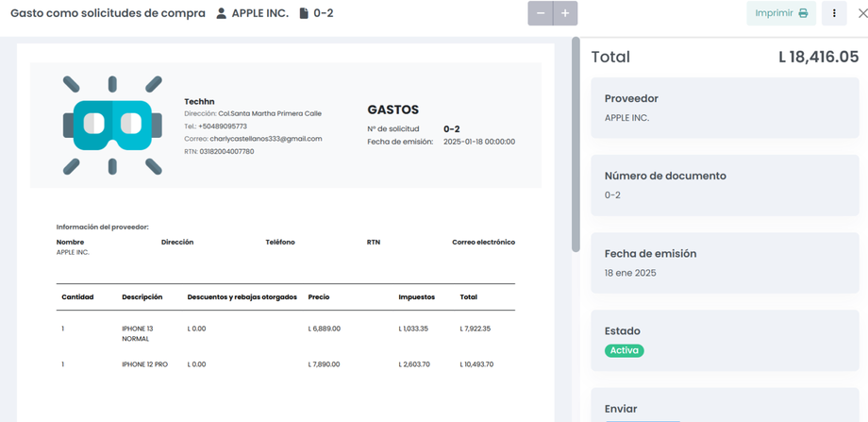Click the supplier person icon in header
The height and width of the screenshot is (422, 868).
(222, 13)
